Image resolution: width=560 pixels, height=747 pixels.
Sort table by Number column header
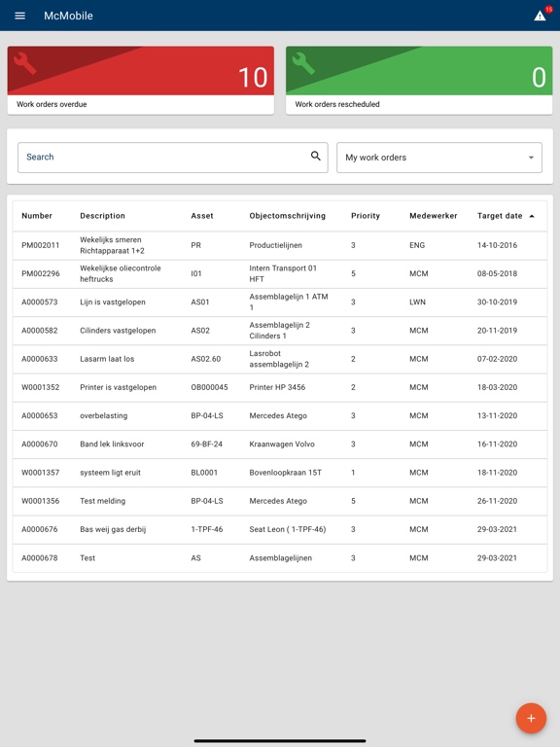pyautogui.click(x=37, y=216)
